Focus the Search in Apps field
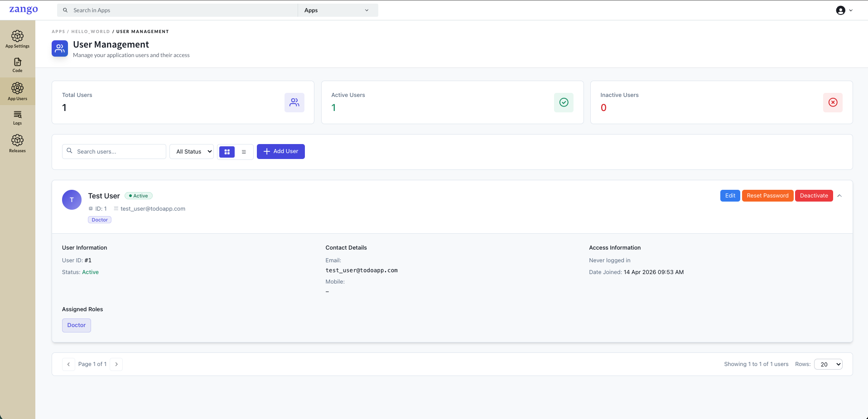Screen dimensions: 868x419 click(178, 10)
